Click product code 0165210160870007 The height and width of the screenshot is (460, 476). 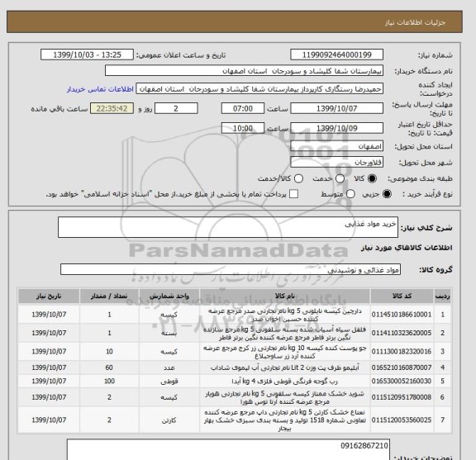tap(402, 368)
